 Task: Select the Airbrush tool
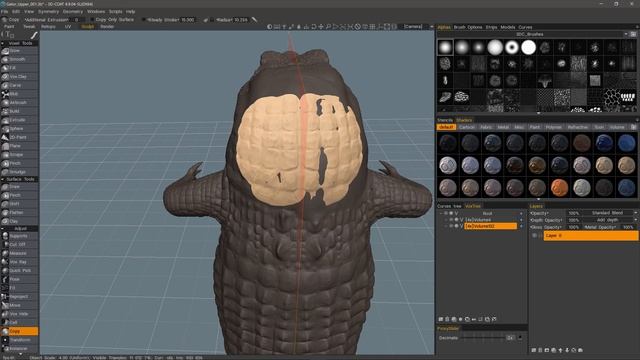pyautogui.click(x=20, y=102)
